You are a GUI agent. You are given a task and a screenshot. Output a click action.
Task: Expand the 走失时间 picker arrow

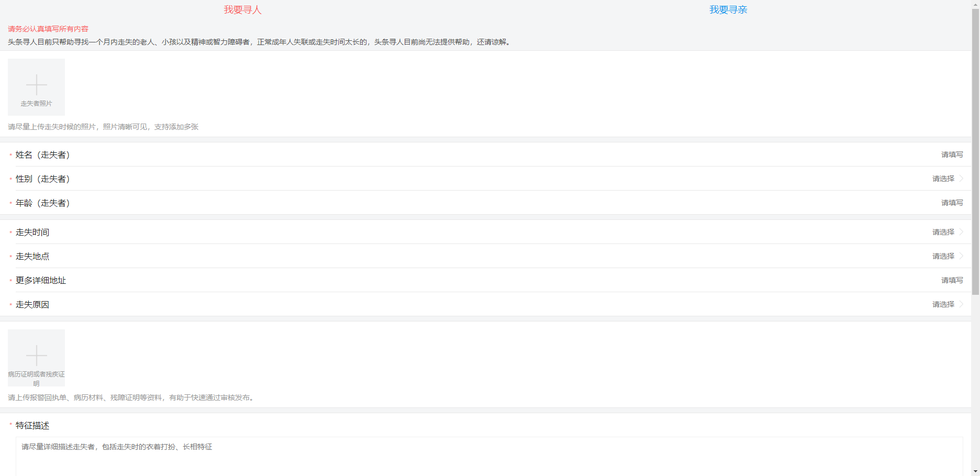962,232
